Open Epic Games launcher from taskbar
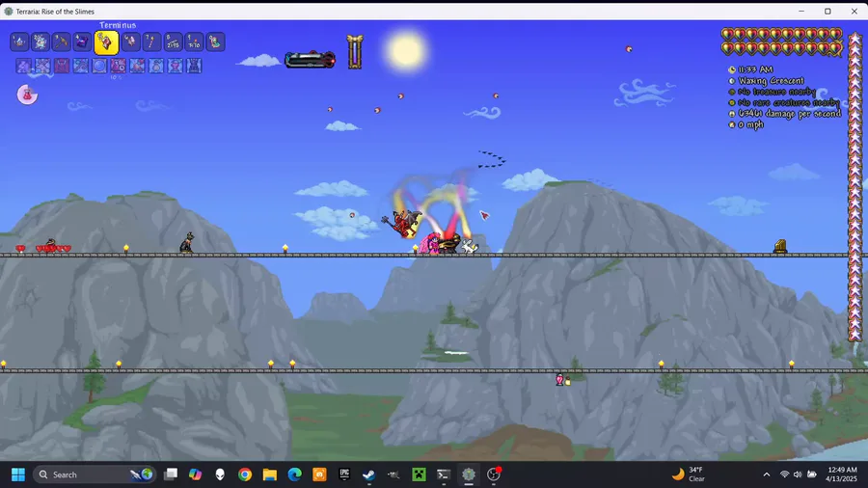This screenshot has height=488, width=868. coord(344,474)
